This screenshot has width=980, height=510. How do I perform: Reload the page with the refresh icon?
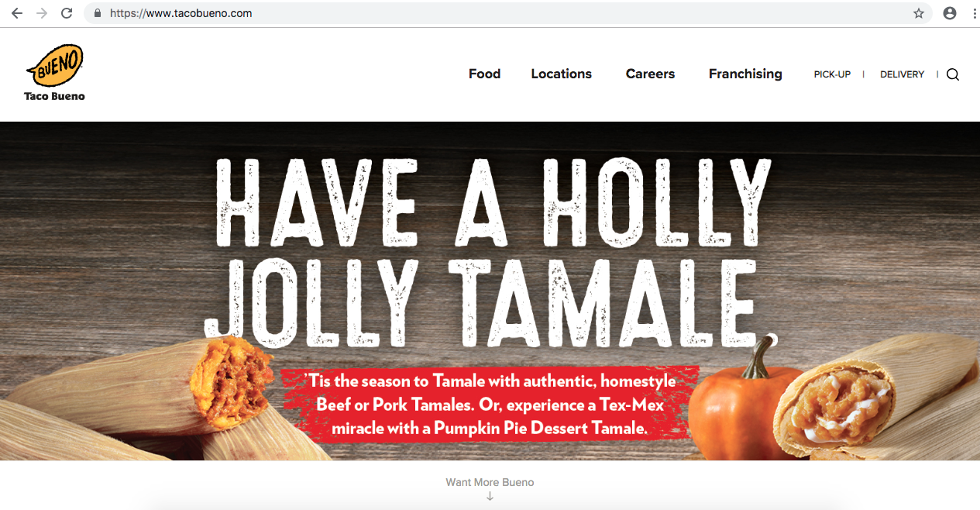click(67, 13)
